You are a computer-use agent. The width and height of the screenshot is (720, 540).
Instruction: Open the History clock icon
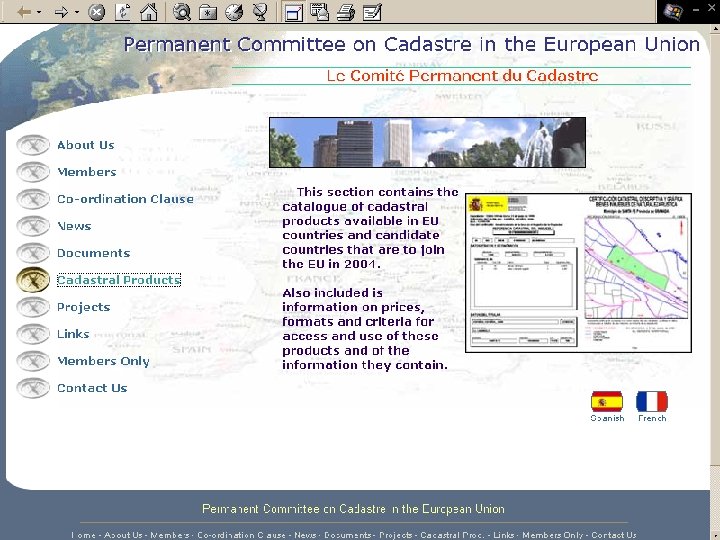tap(234, 12)
